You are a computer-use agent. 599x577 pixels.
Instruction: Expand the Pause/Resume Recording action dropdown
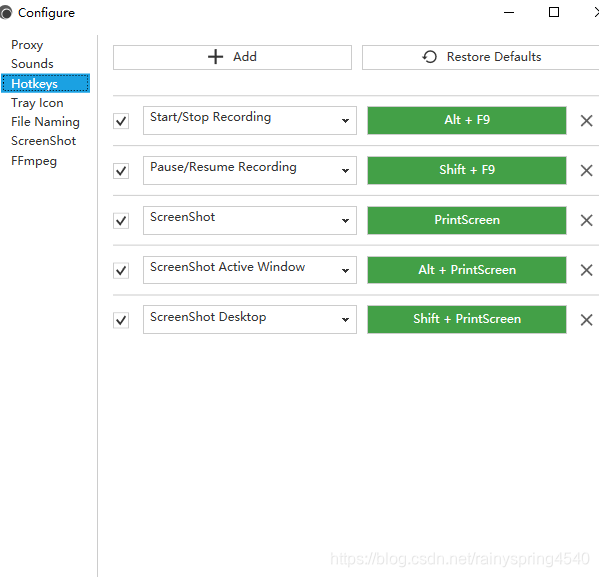tap(250, 170)
